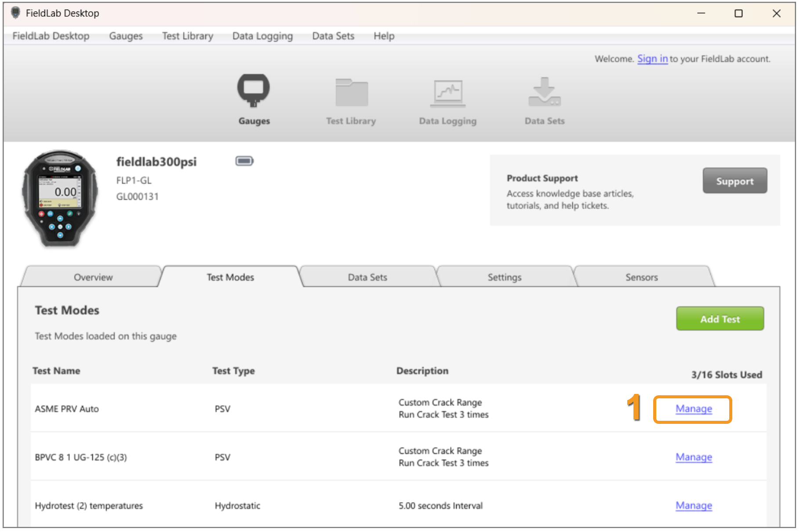Click the 5.00 seconds Interval description
800x532 pixels.
[440, 506]
